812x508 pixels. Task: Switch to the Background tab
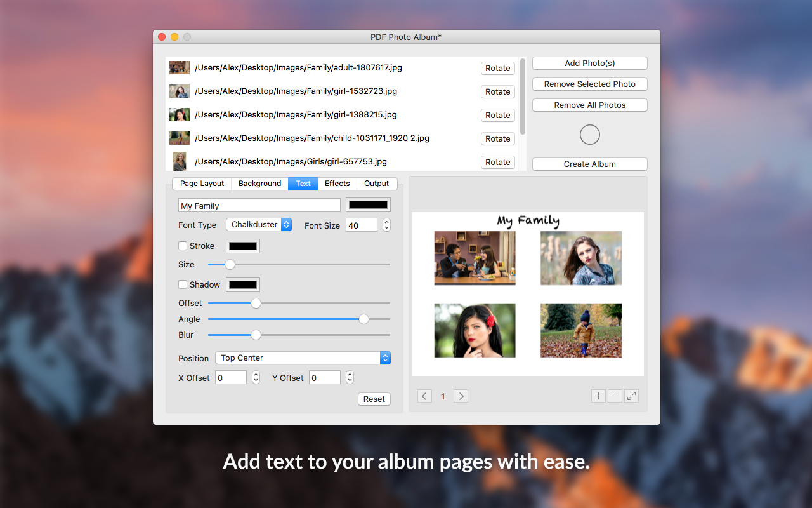[x=259, y=184]
